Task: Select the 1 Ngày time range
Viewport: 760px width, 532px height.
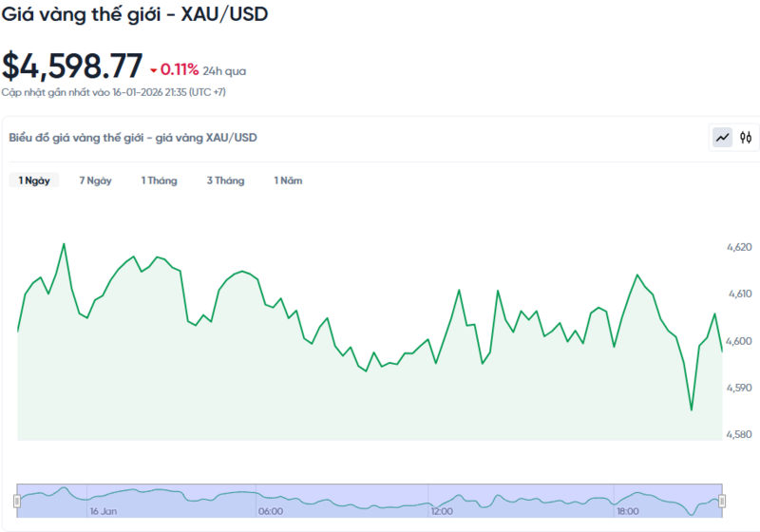Action: pos(34,180)
